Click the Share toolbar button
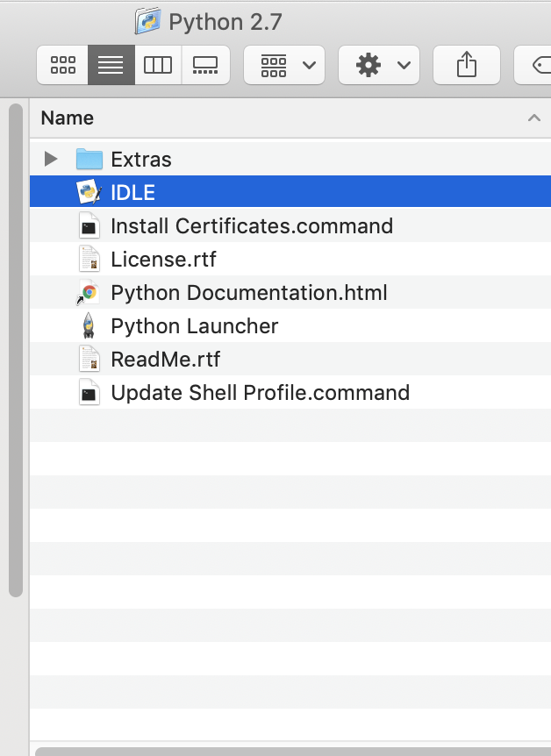Screen dimensions: 551x756 [467, 65]
